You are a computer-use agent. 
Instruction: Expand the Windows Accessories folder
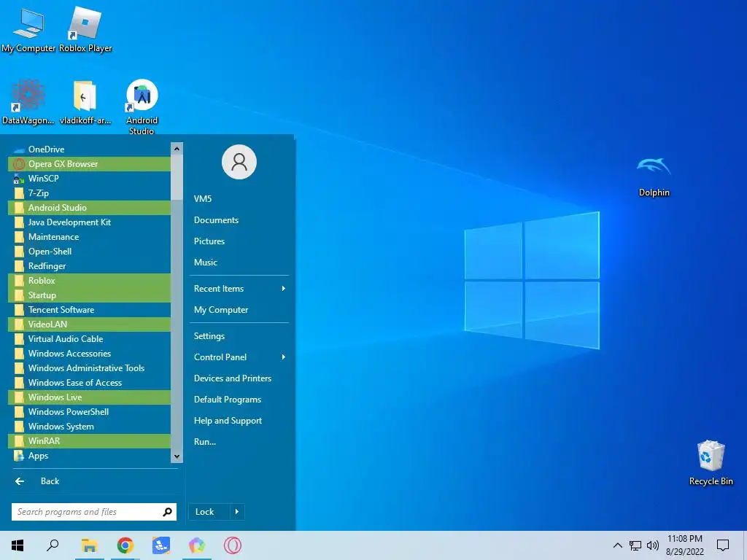90,354
